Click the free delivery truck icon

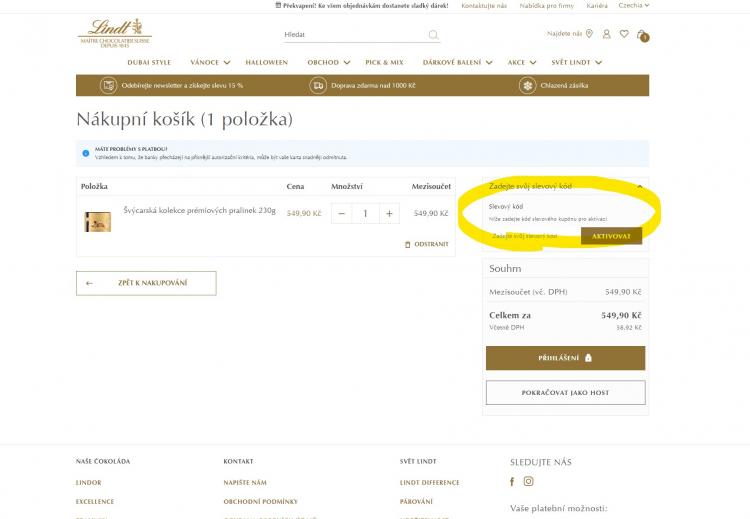pyautogui.click(x=318, y=86)
